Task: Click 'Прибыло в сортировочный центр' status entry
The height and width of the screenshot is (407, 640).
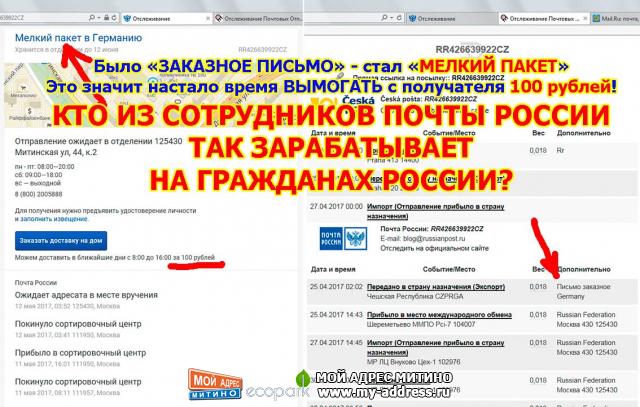Action: tap(80, 353)
